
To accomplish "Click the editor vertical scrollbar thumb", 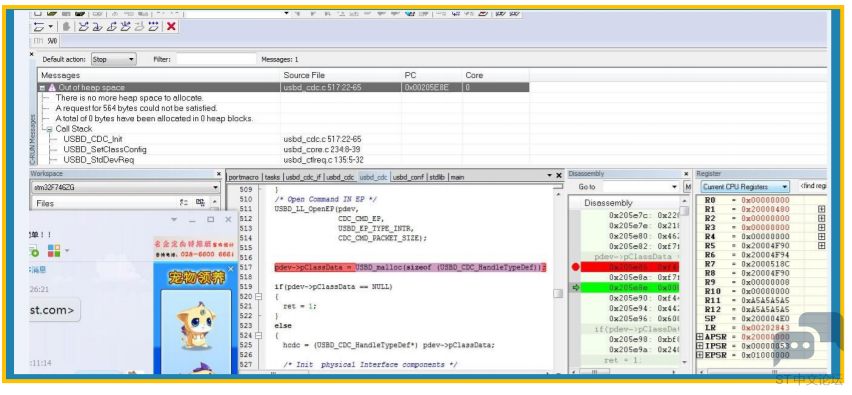I will click(x=558, y=293).
